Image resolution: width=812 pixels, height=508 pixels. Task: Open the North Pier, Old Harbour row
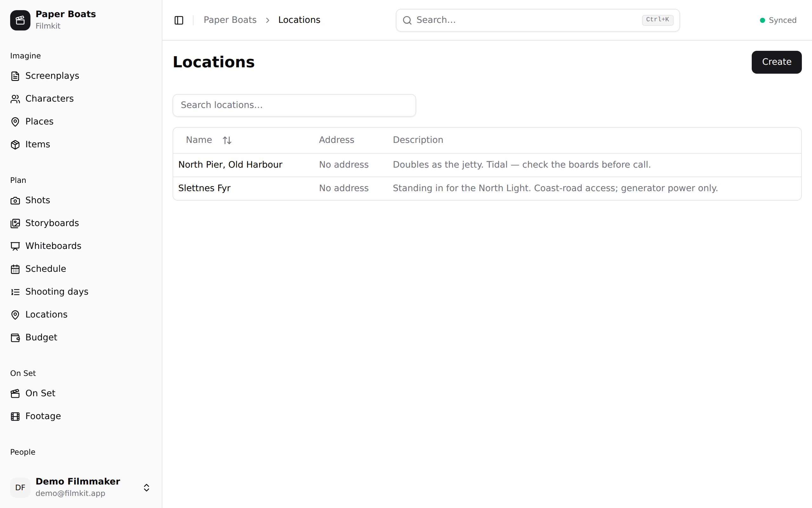(487, 165)
